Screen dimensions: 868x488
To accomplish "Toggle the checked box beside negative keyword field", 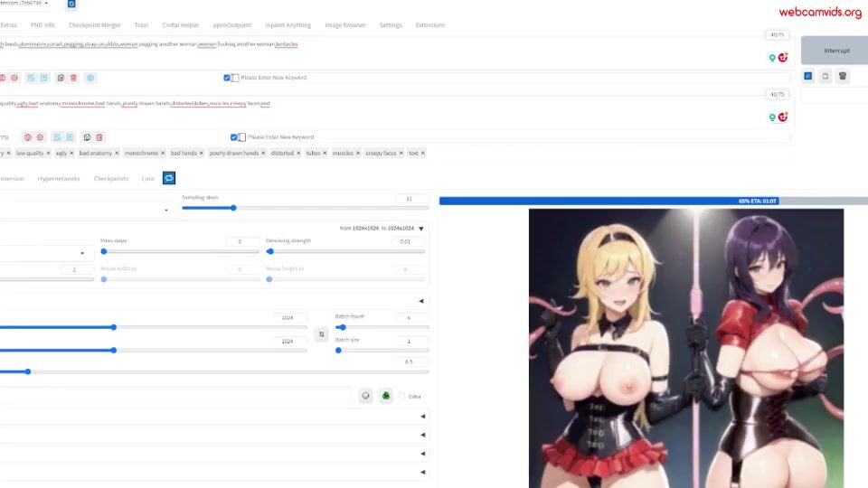I will 234,137.
